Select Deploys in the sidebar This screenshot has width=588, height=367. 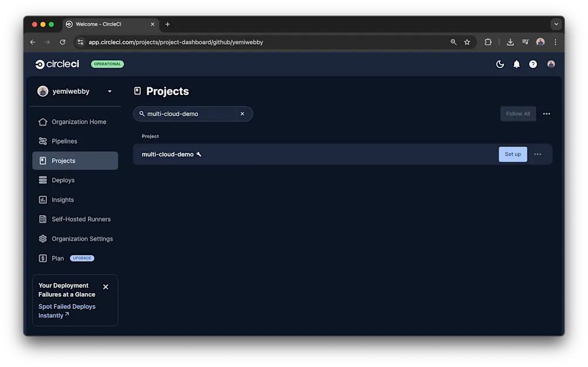[62, 180]
